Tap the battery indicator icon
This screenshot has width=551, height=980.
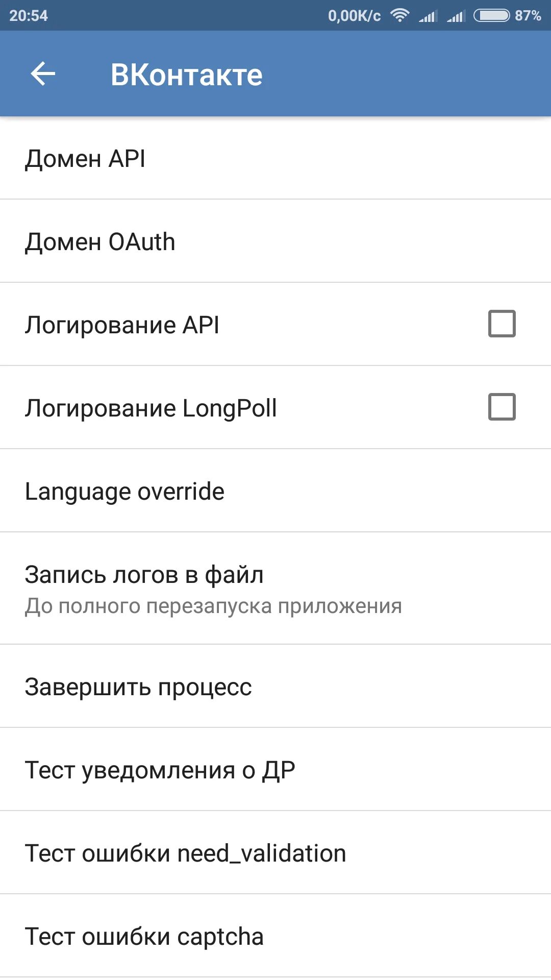click(x=491, y=15)
